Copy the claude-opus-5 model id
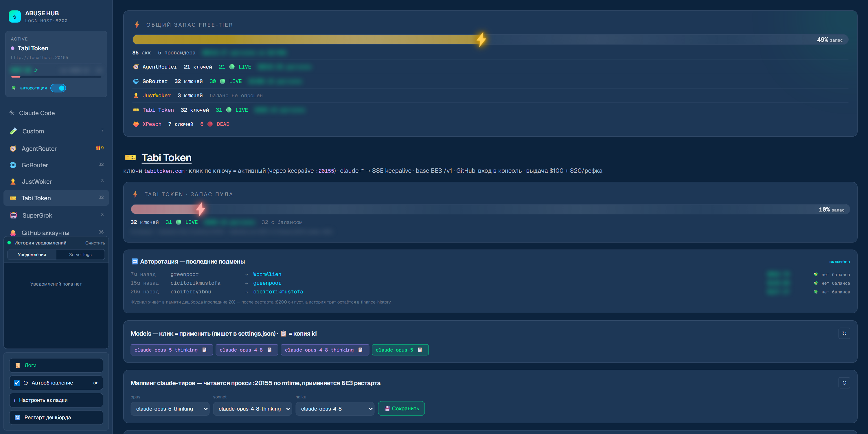This screenshot has width=868, height=434. (x=420, y=350)
